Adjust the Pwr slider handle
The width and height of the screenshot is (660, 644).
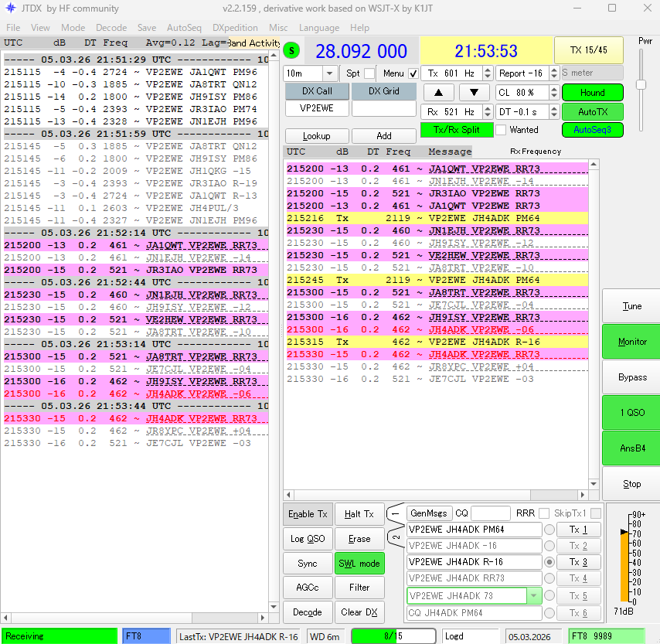pyautogui.click(x=641, y=84)
